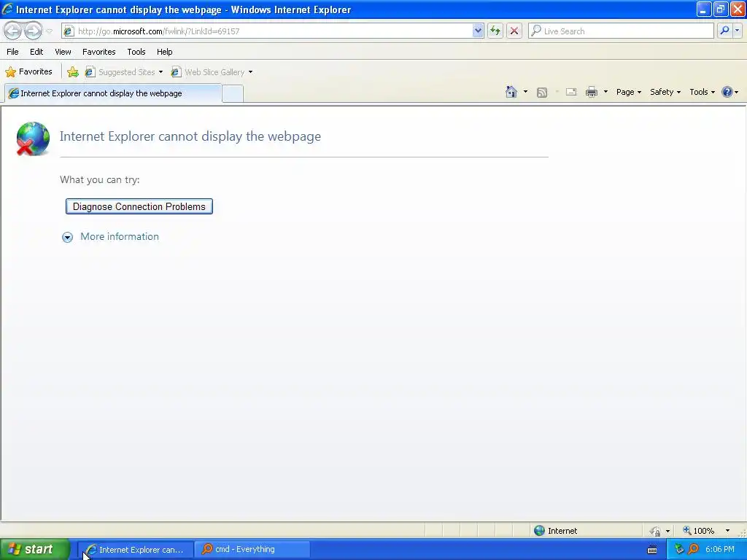Screen dimensions: 747x560
Task: Go to the Home page icon
Action: pyautogui.click(x=511, y=92)
